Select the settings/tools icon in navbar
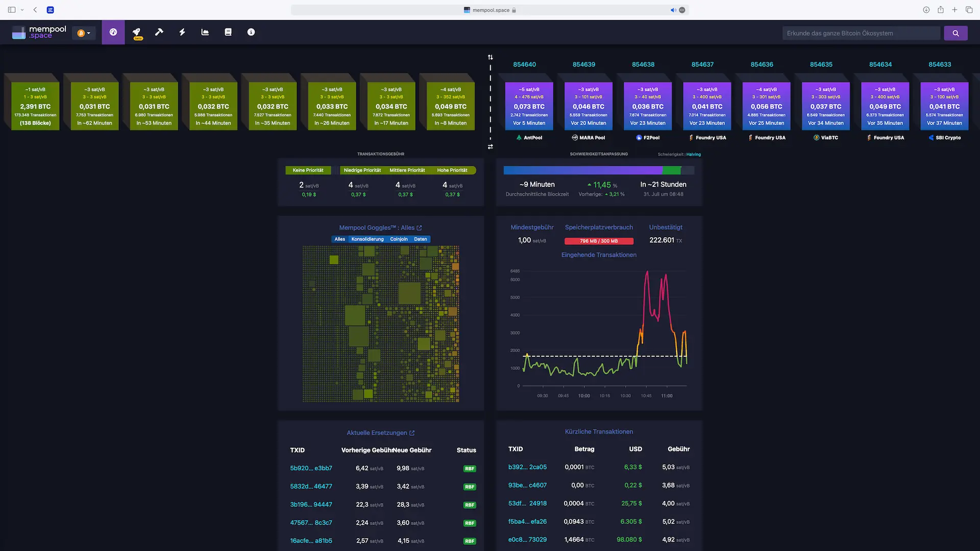 158,32
